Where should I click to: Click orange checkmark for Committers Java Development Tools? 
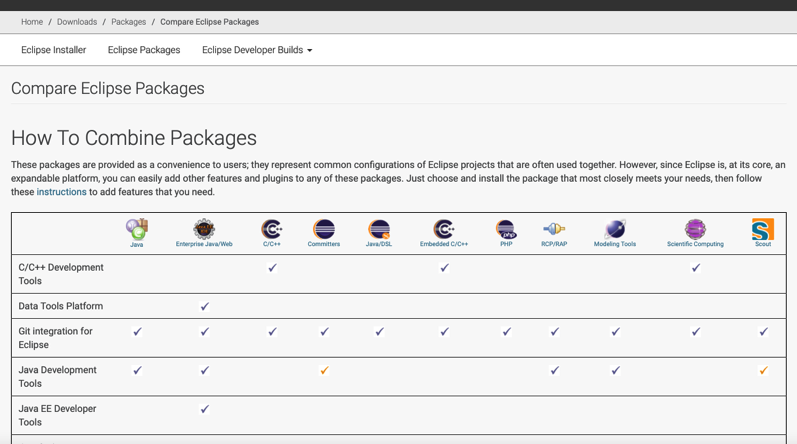tap(324, 371)
